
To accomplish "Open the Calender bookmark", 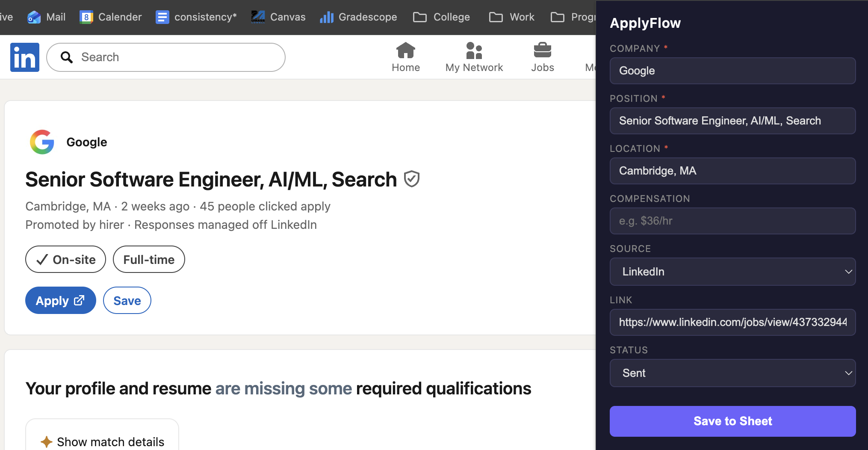I will tap(111, 17).
